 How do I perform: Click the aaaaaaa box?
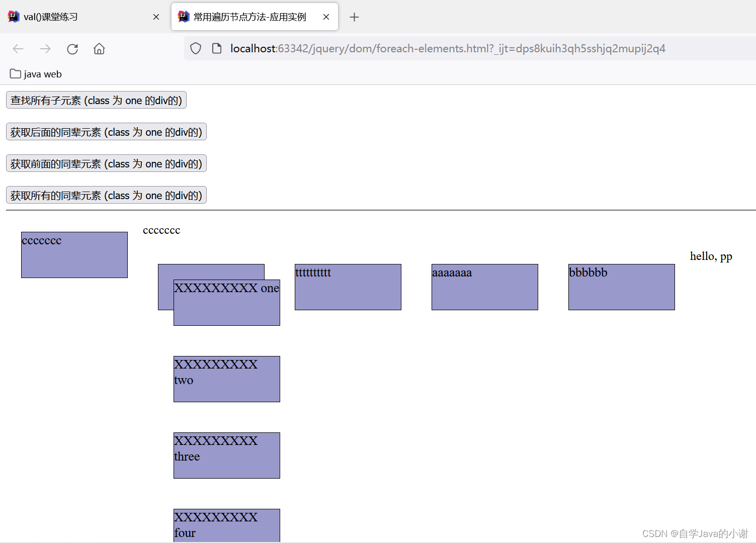click(x=485, y=287)
